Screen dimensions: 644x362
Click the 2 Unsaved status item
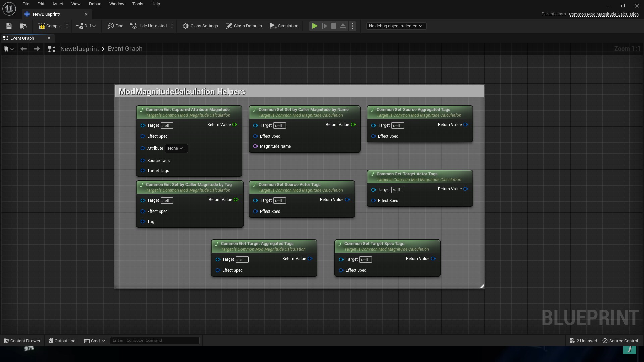[583, 341]
